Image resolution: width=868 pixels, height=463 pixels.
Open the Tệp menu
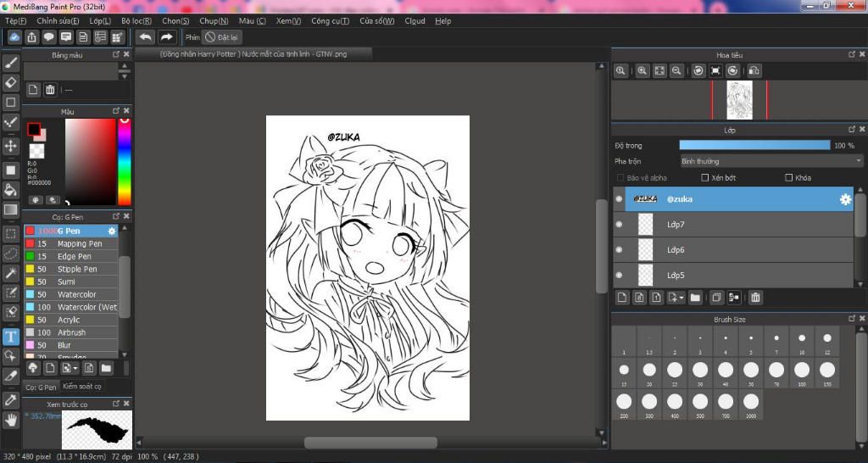15,21
